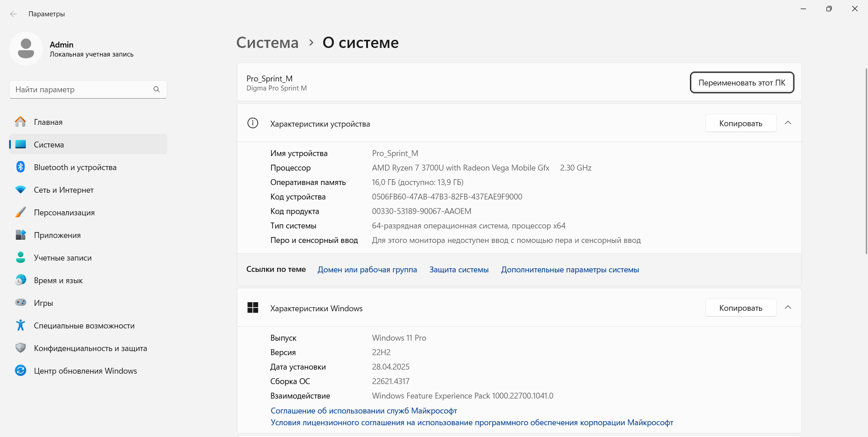Image resolution: width=868 pixels, height=437 pixels.
Task: Copy device specifications with Копировать
Action: [741, 123]
